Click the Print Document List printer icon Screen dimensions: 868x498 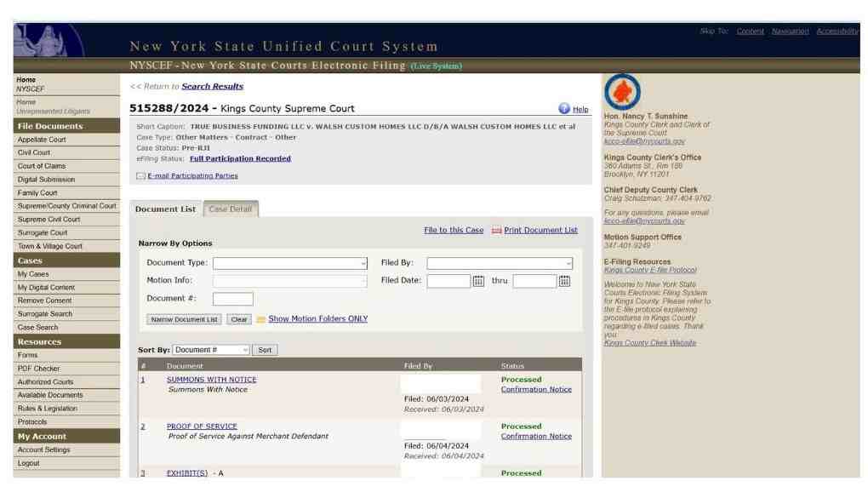click(x=497, y=231)
